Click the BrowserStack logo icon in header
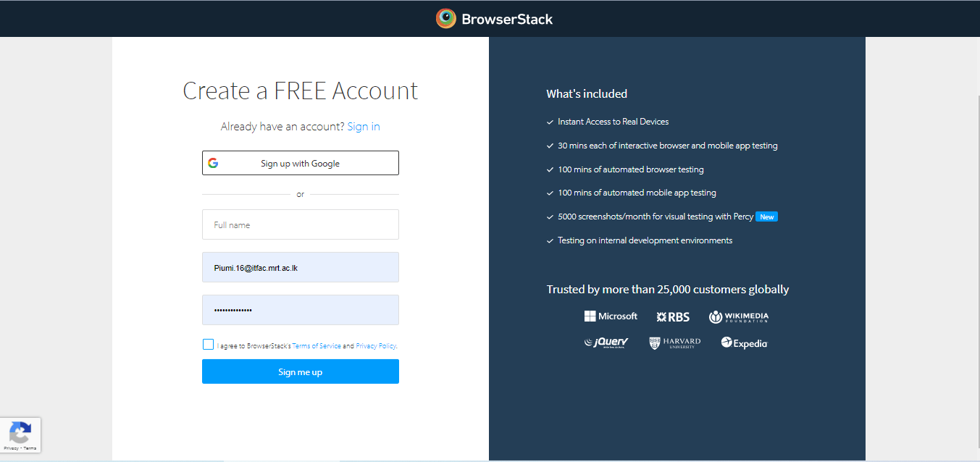 point(445,18)
